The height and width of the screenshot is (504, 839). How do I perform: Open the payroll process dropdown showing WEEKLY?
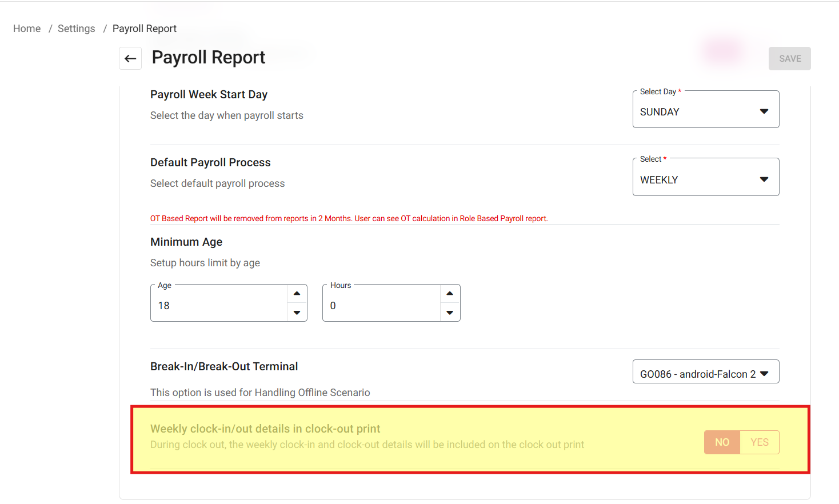pos(697,180)
